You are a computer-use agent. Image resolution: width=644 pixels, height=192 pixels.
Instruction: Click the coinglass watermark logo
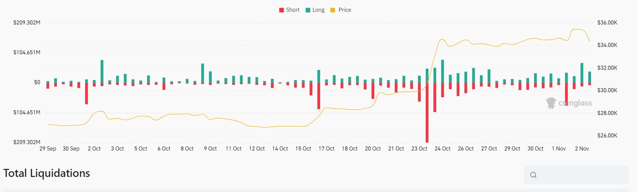[x=569, y=103]
